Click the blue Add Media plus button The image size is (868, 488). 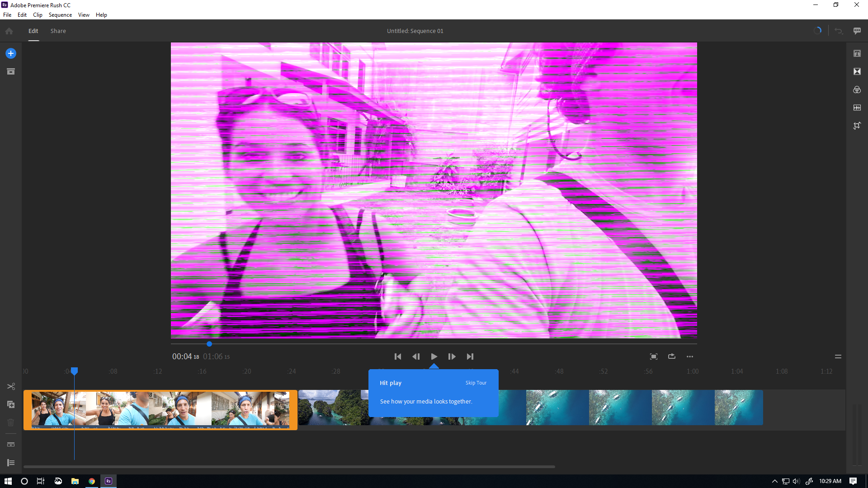pyautogui.click(x=11, y=53)
